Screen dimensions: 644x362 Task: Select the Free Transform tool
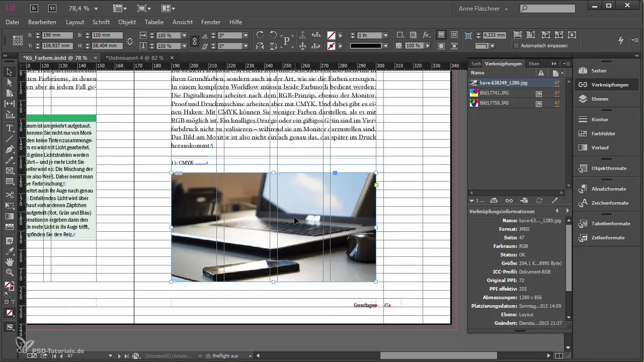[10, 206]
